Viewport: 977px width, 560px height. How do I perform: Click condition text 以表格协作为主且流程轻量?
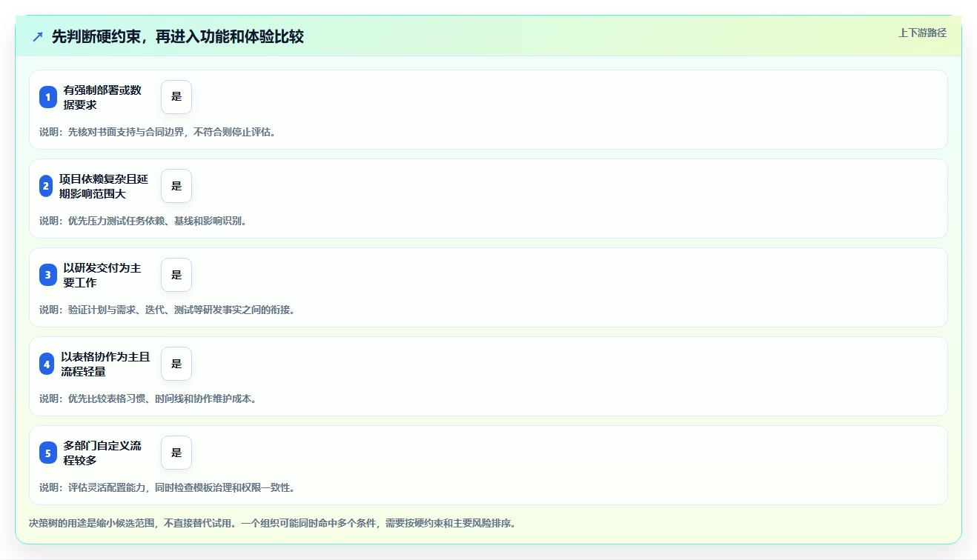tap(105, 364)
